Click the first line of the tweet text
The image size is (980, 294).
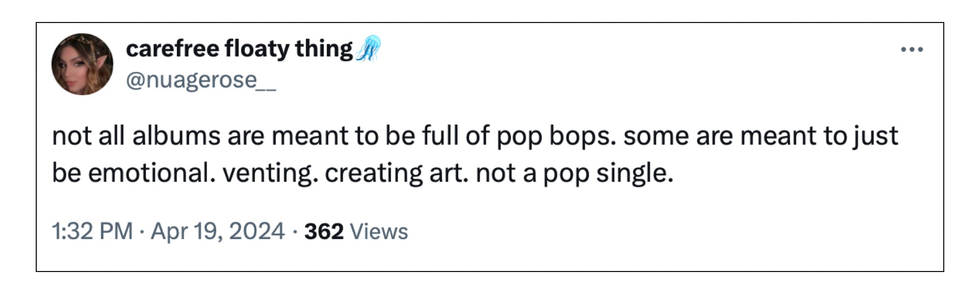[x=474, y=136]
